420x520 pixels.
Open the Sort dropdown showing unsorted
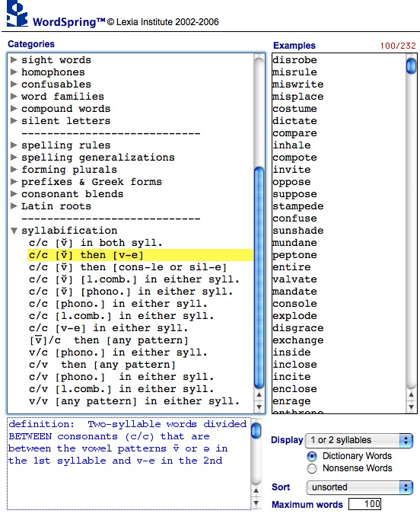360,487
